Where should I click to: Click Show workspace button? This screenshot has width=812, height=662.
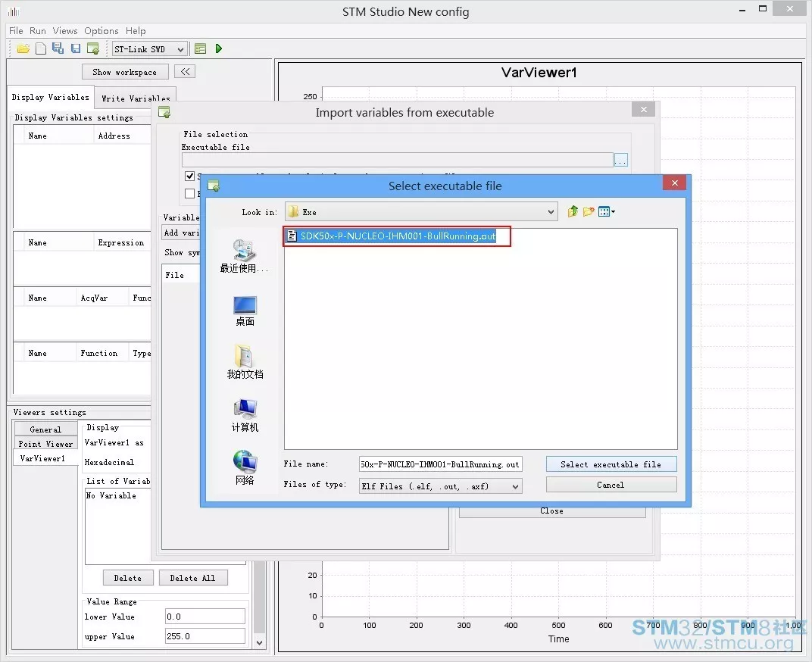(x=125, y=72)
